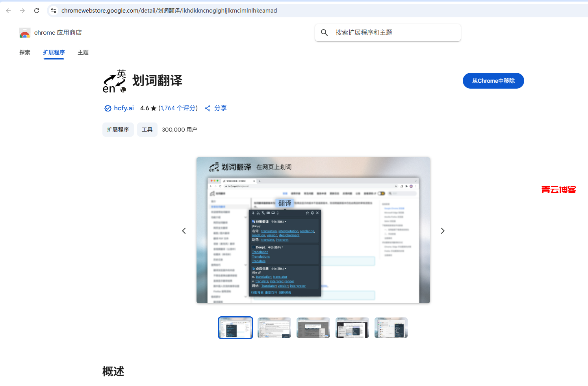
Task: Click the 从Chrome中移除 button
Action: pos(493,81)
